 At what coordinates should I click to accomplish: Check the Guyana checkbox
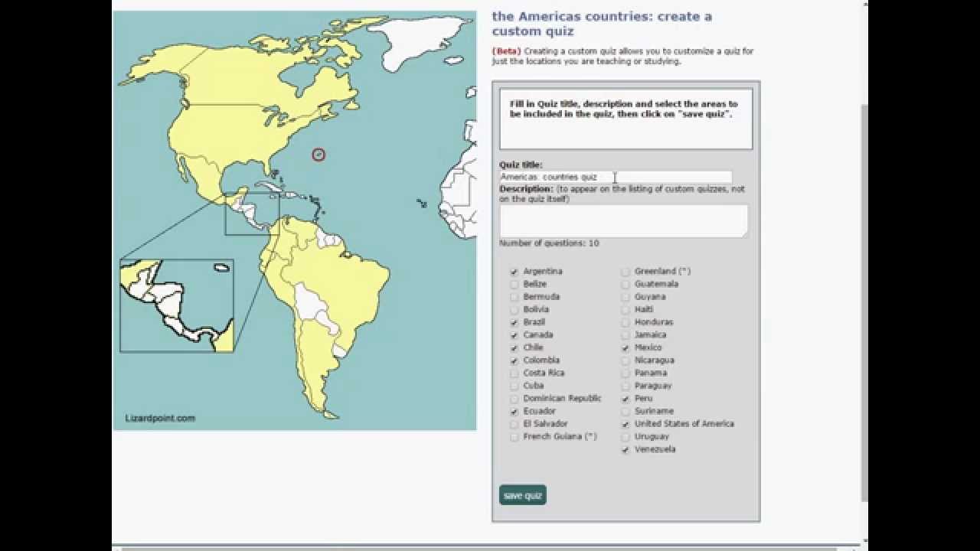coord(626,297)
